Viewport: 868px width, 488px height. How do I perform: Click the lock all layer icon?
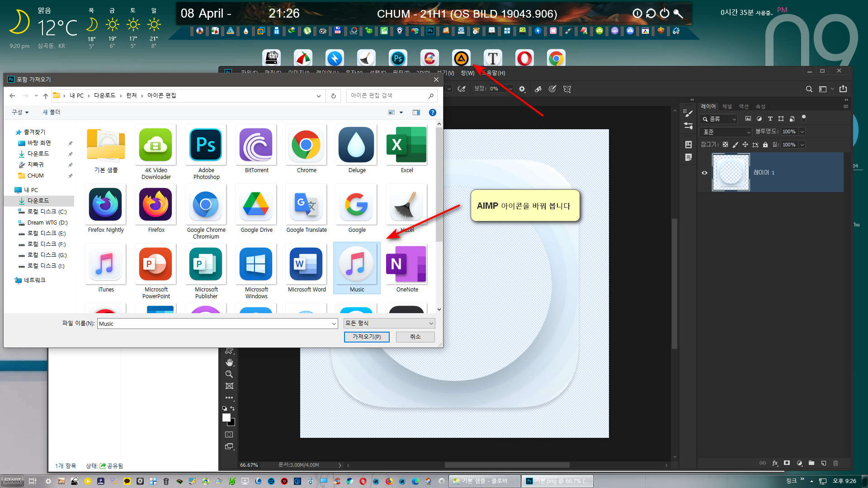(x=765, y=145)
